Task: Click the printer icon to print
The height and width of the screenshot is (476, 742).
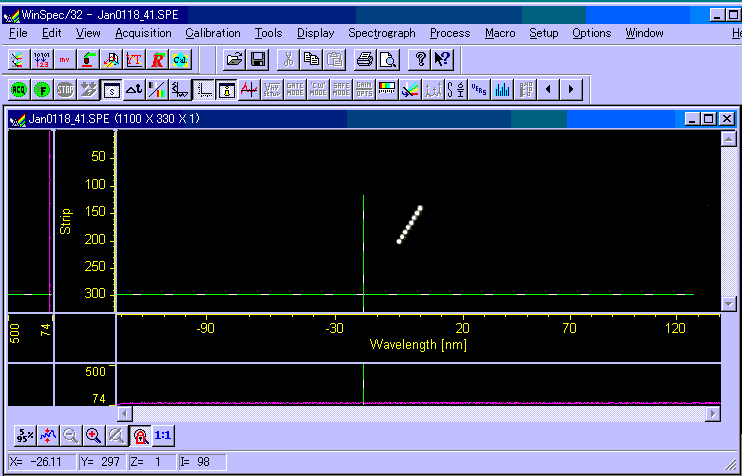Action: coord(365,59)
